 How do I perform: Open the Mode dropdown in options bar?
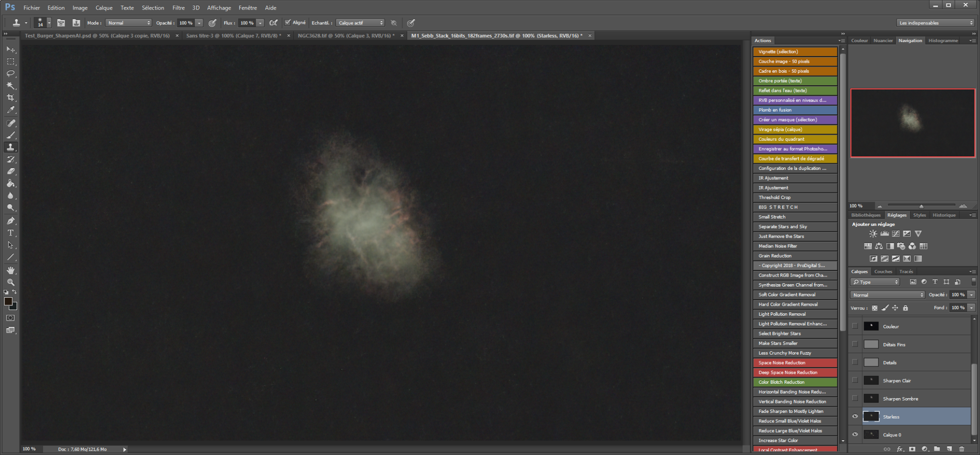128,23
